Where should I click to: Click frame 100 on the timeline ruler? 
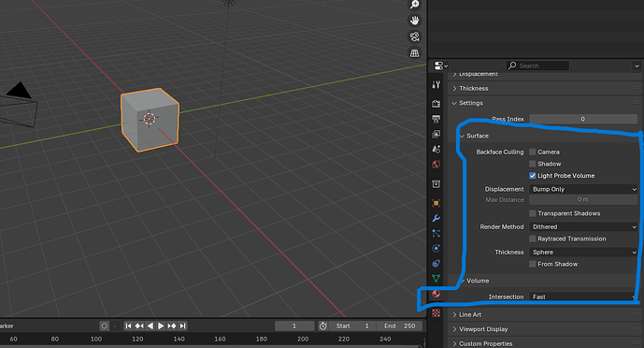[x=96, y=339]
